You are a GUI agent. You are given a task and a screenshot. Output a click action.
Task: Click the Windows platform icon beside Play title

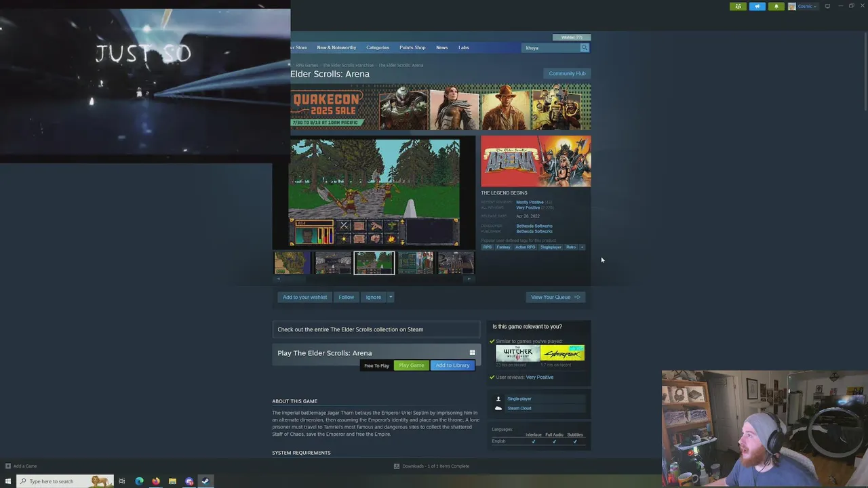472,352
